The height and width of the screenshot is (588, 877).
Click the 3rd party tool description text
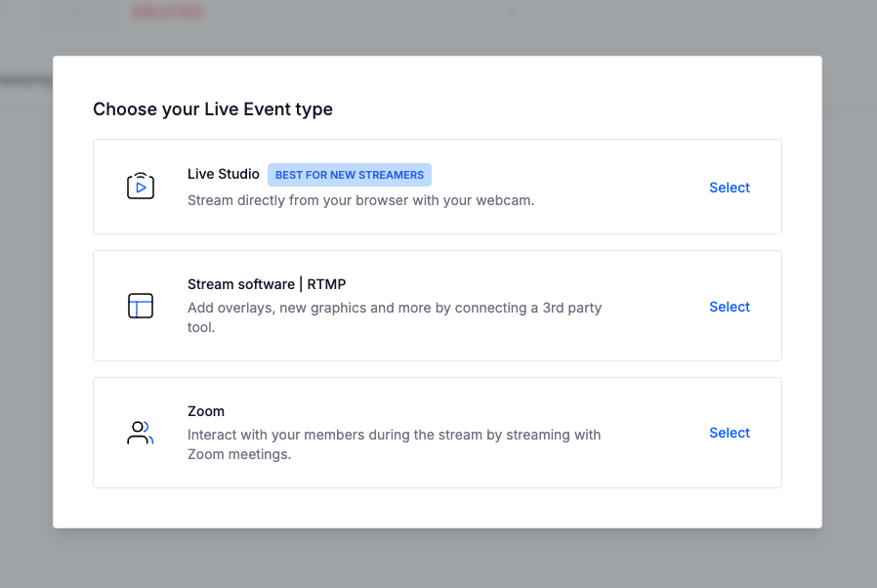(x=394, y=316)
